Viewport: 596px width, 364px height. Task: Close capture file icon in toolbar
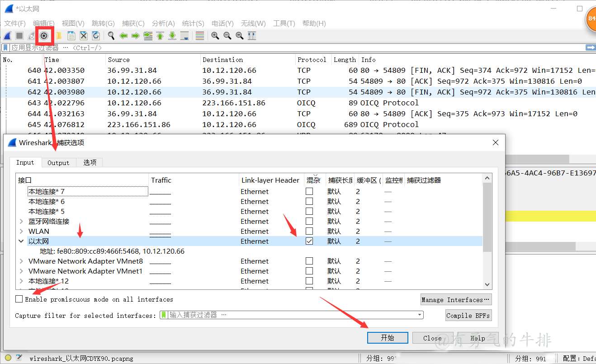[x=84, y=36]
